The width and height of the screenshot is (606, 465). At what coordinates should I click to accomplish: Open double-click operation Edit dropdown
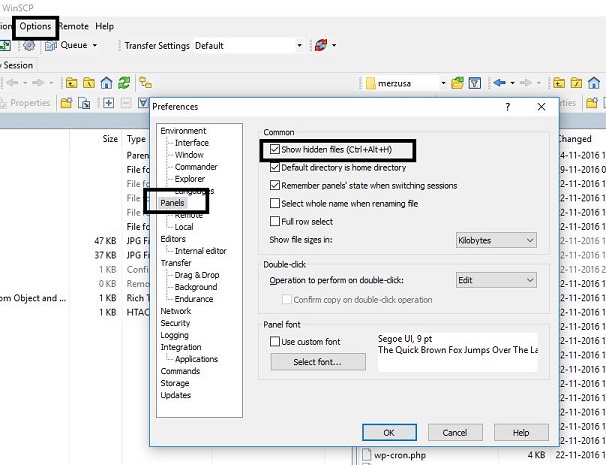pos(496,281)
